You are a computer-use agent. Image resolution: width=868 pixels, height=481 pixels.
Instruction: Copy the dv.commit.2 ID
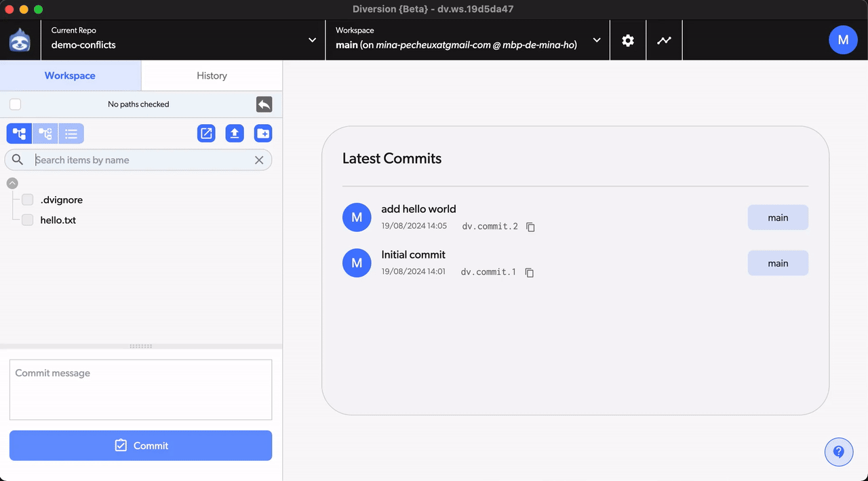tap(531, 227)
